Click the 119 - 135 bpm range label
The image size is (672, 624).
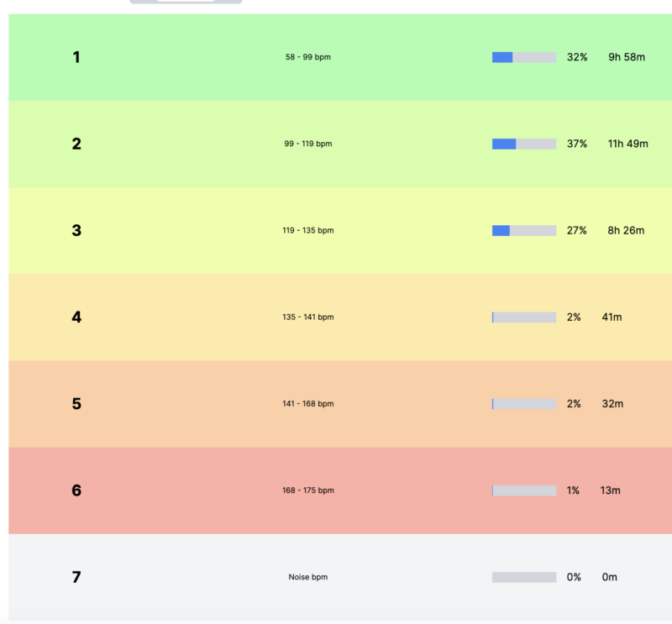click(307, 230)
